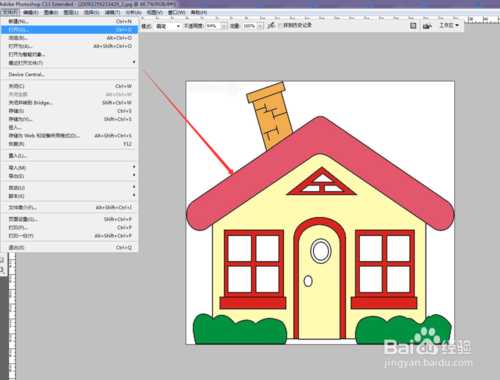
Task: Tick the erase to history checkbox
Action: click(x=280, y=25)
